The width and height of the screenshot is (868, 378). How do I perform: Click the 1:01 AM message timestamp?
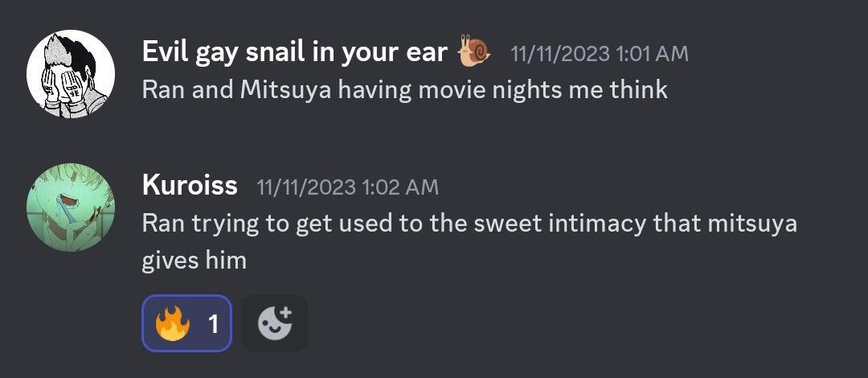point(600,54)
